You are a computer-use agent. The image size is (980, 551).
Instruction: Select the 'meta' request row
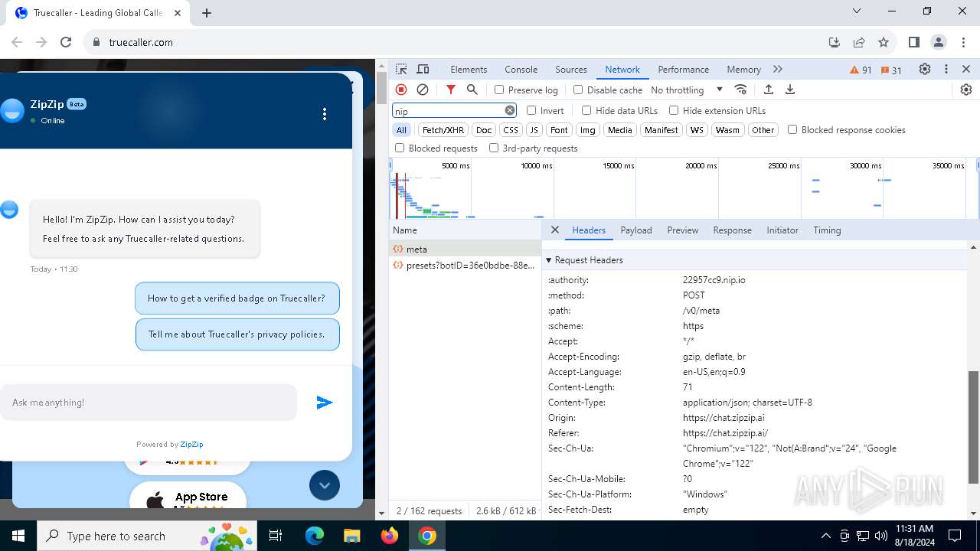tap(465, 249)
